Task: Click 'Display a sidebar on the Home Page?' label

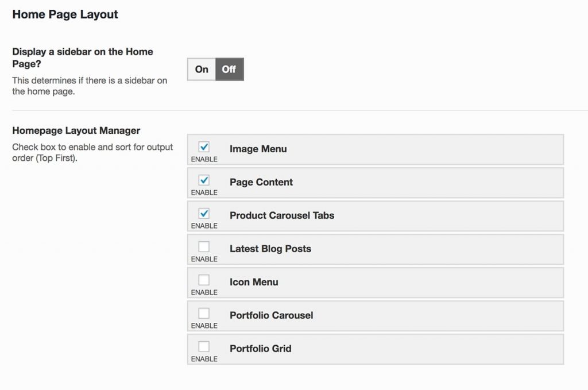Action: [83, 58]
